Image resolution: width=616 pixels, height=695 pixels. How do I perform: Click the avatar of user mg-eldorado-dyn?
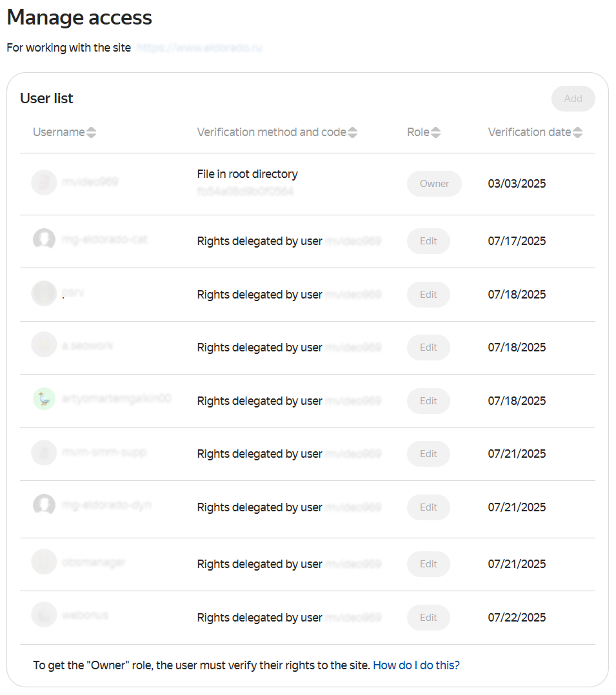[x=44, y=505]
